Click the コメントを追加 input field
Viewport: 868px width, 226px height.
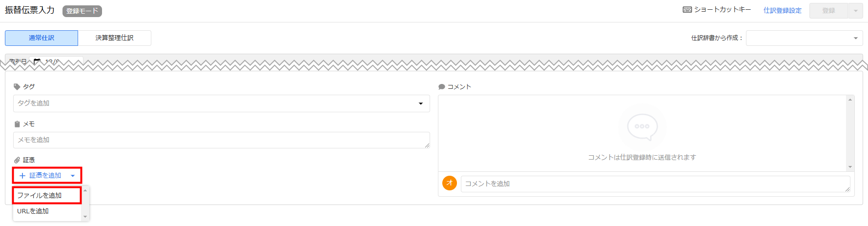pos(656,184)
